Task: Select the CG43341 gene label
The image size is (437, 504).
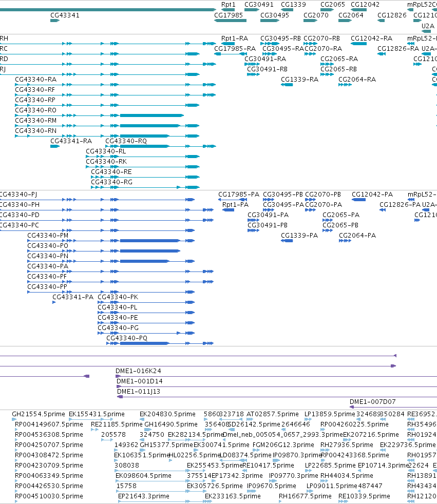Action: 65,15
